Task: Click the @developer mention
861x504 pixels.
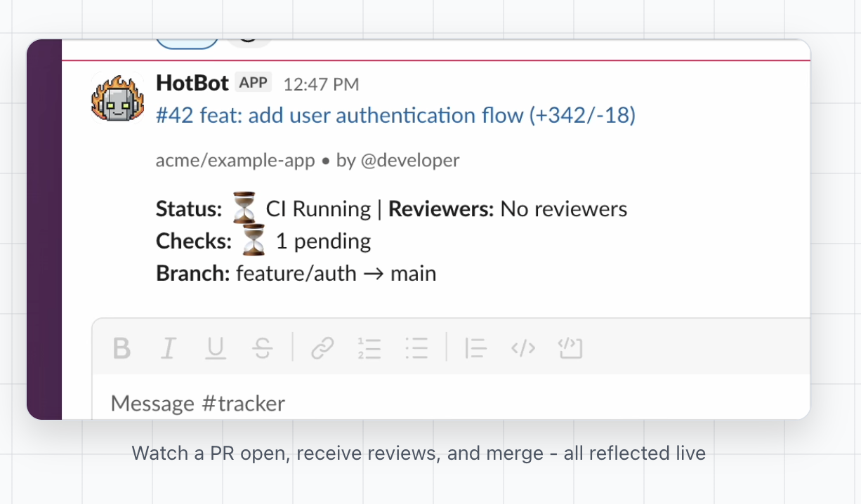Action: coord(410,161)
